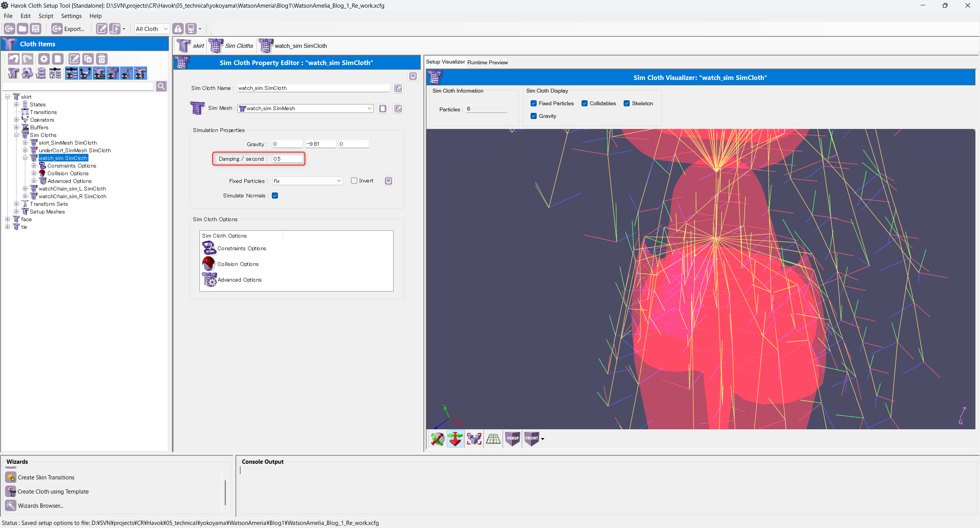Open the Settings menu
The width and height of the screenshot is (980, 528).
pos(71,16)
